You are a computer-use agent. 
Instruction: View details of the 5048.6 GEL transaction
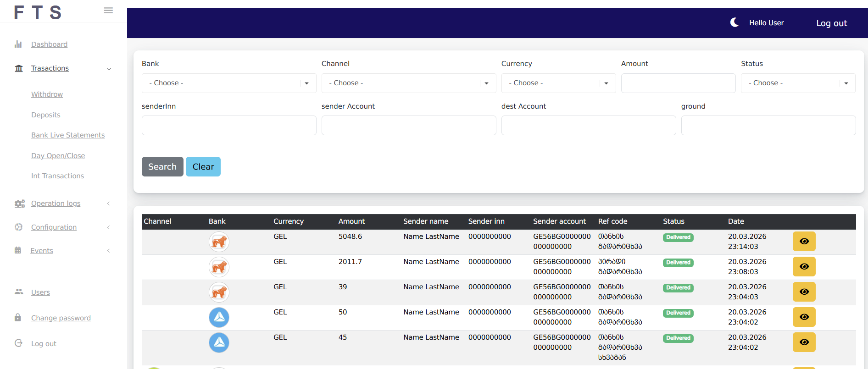[804, 242]
